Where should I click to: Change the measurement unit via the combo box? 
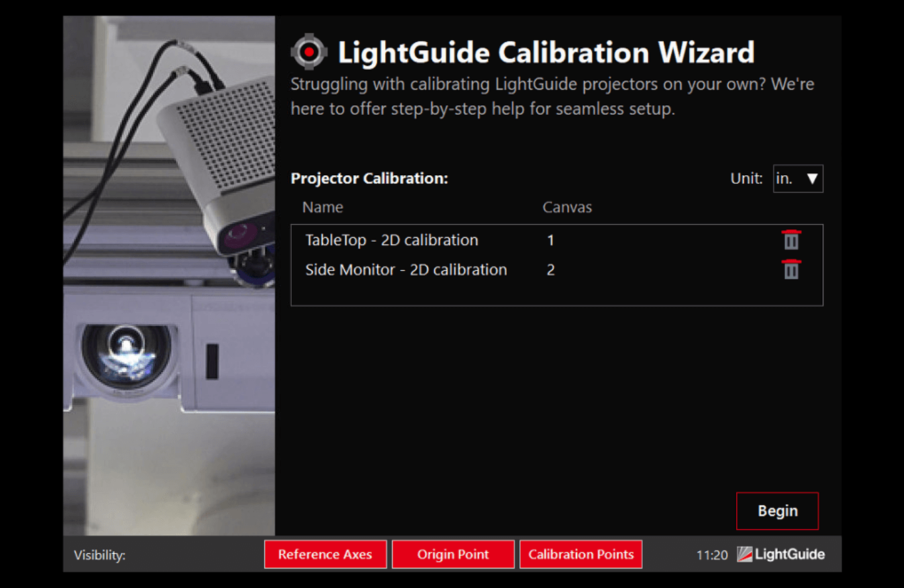coord(797,179)
